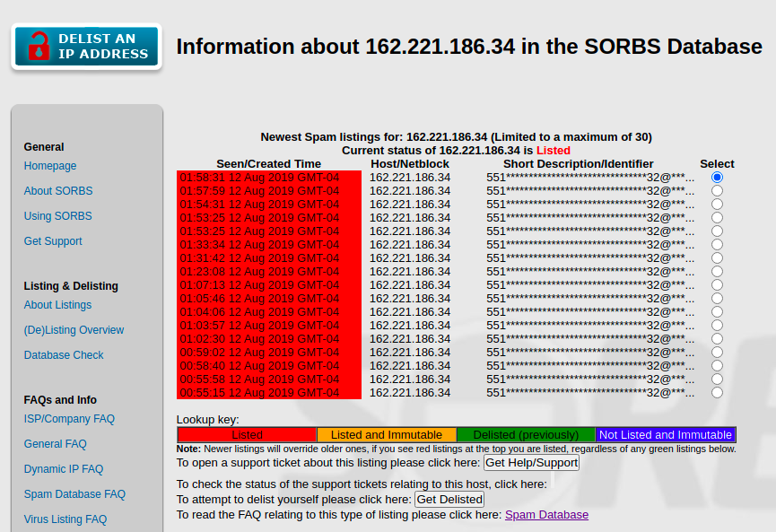Click the Get Help/Support button
776x532 pixels.
pos(531,463)
